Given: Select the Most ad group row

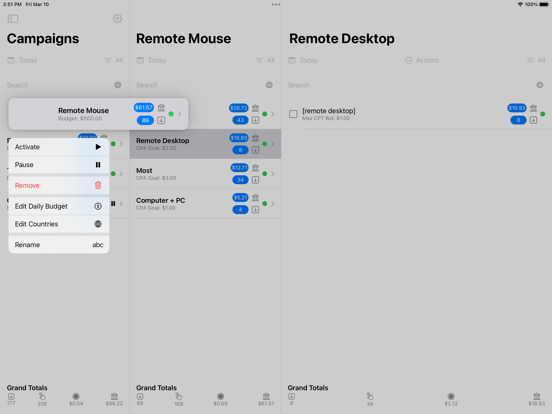Looking at the screenshot, I should coord(205,174).
